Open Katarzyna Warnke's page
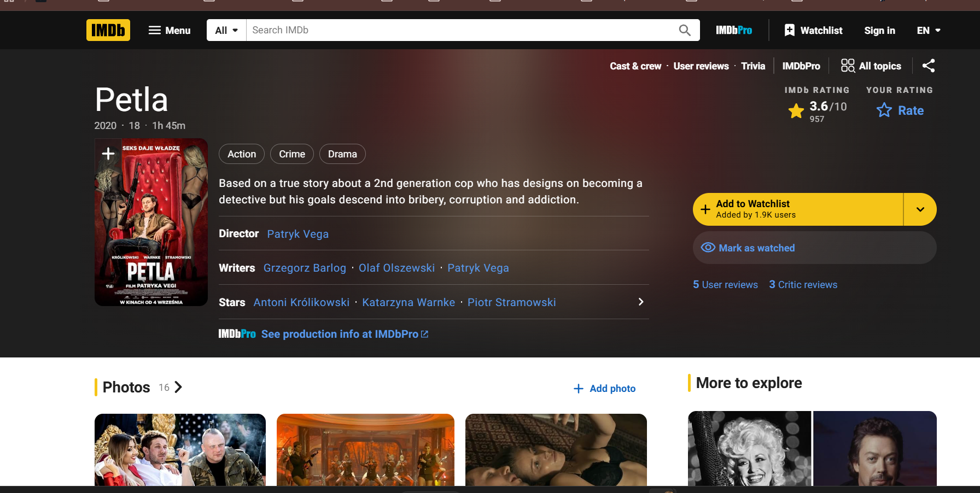 click(x=409, y=302)
